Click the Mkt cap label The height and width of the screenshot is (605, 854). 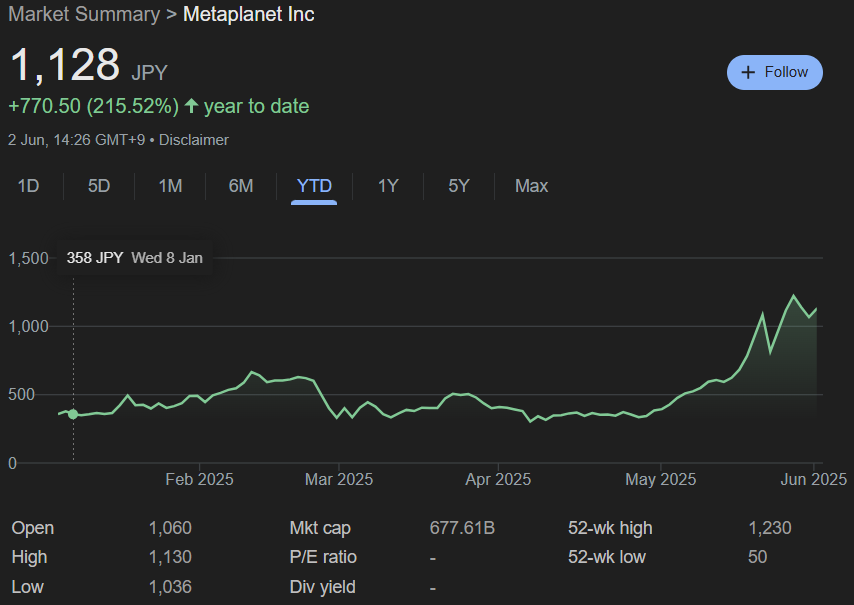coord(320,528)
